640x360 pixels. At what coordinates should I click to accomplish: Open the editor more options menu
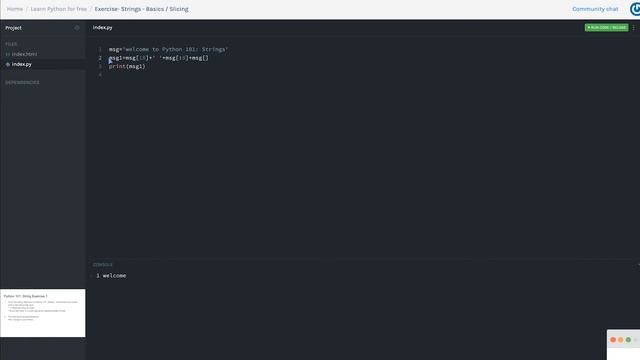tap(633, 27)
